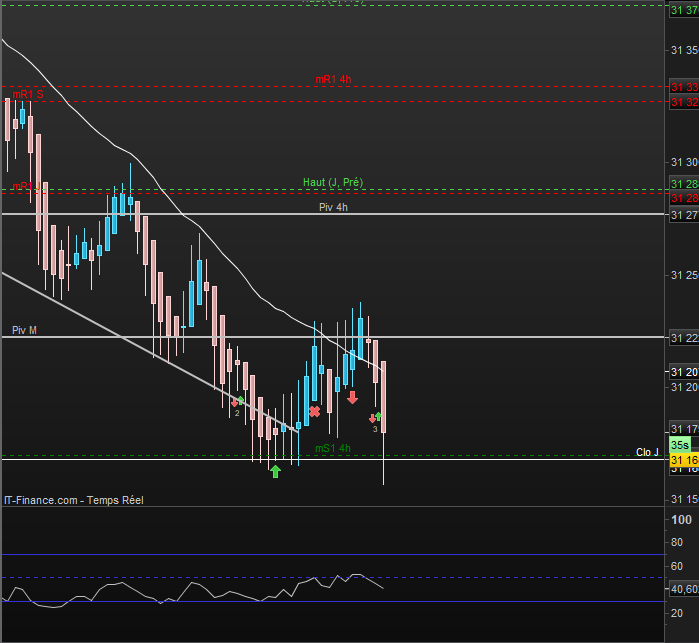Click red '31 28' axis price tag

click(x=684, y=198)
